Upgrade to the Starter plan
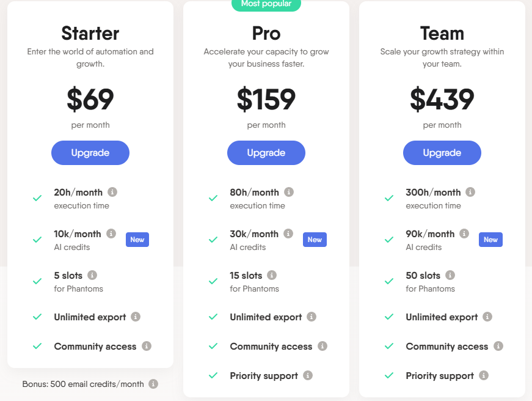 point(90,153)
